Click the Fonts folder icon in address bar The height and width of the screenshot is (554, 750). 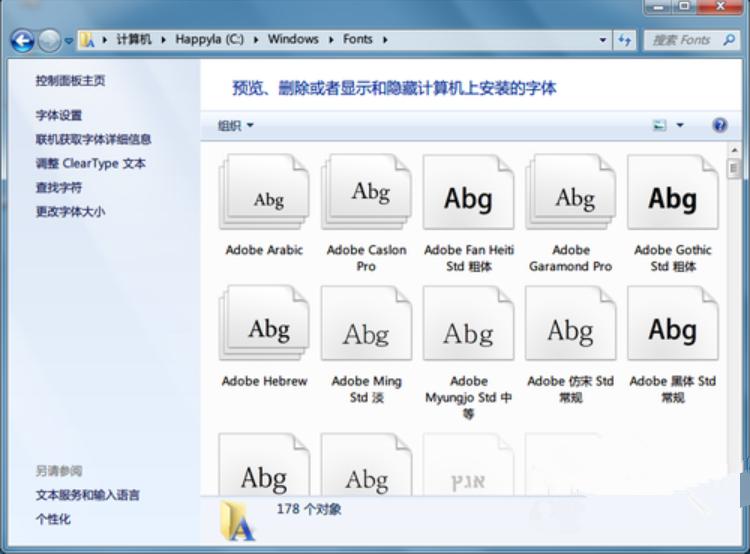(x=88, y=40)
